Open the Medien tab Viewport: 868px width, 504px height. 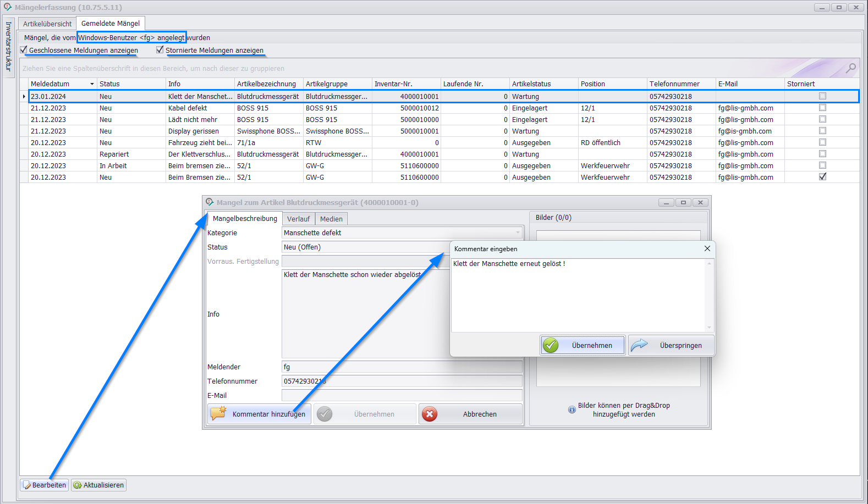click(x=331, y=219)
